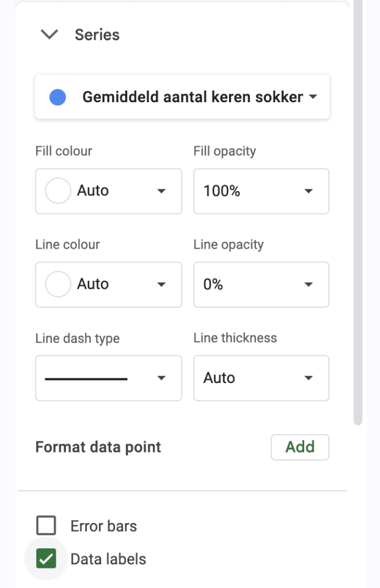
Task: Click the dropdown arrow in Fill colour
Action: click(161, 191)
